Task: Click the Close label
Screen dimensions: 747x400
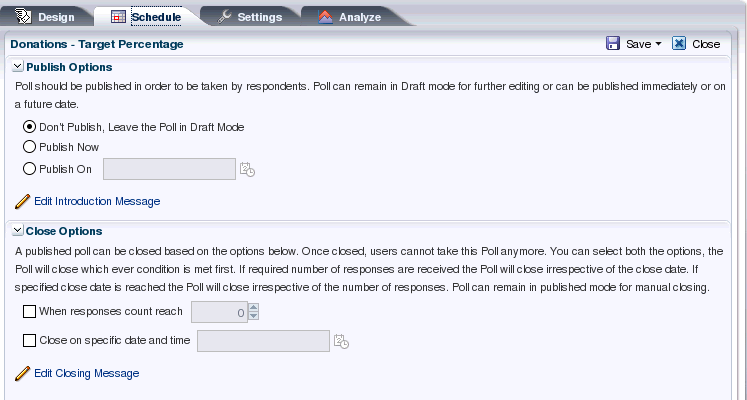Action: click(706, 44)
